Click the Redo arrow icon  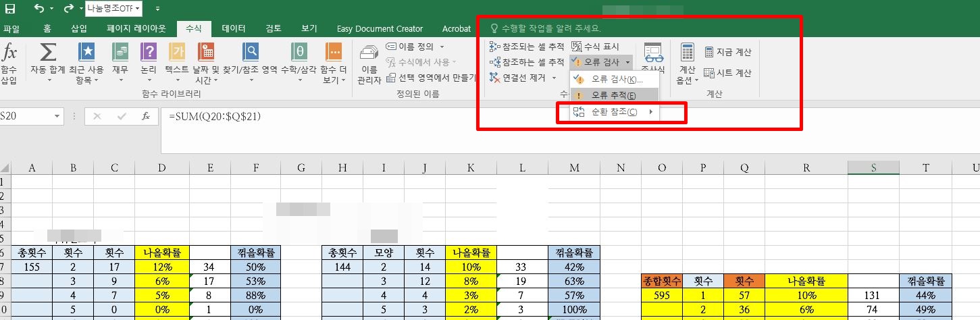[x=68, y=9]
